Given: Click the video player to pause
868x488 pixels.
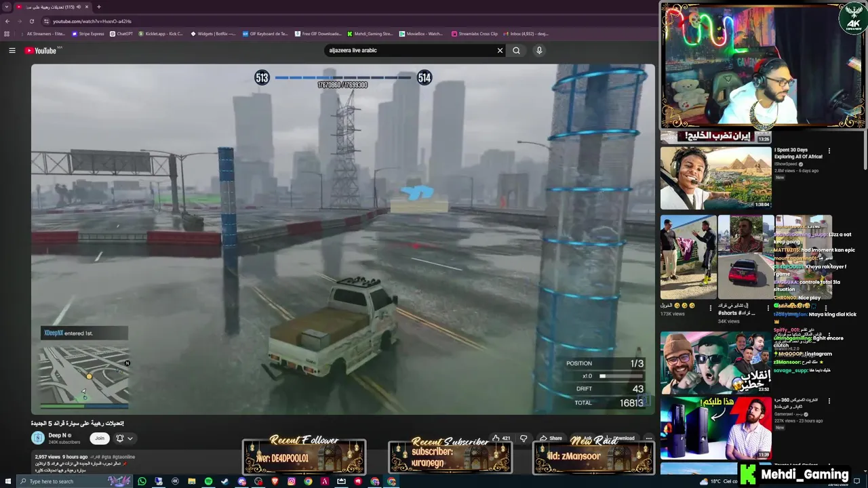Looking at the screenshot, I should pyautogui.click(x=342, y=239).
